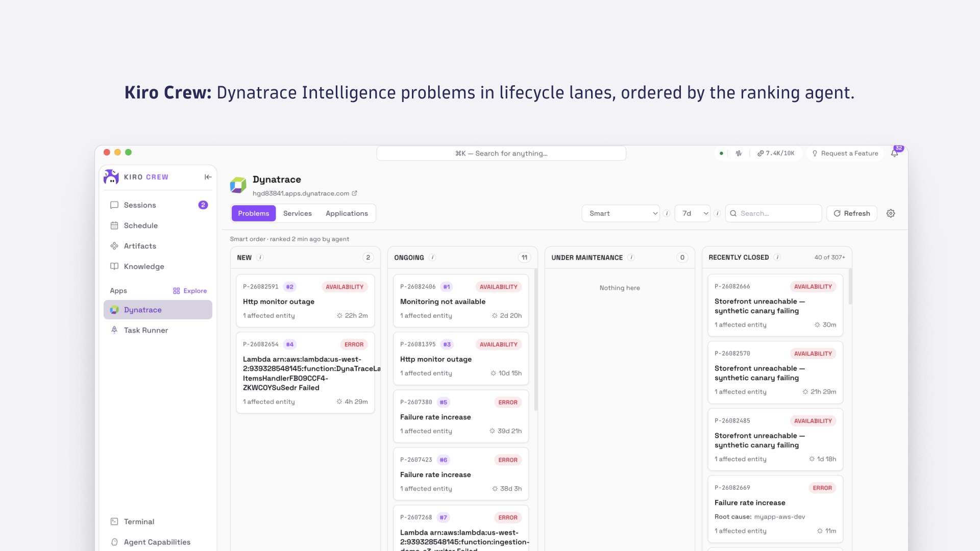Open the notifications bell
The width and height of the screenshot is (980, 551).
pos(894,153)
